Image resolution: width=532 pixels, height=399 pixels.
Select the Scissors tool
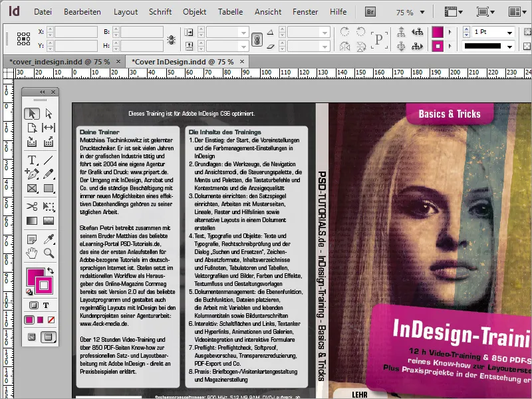click(x=32, y=206)
